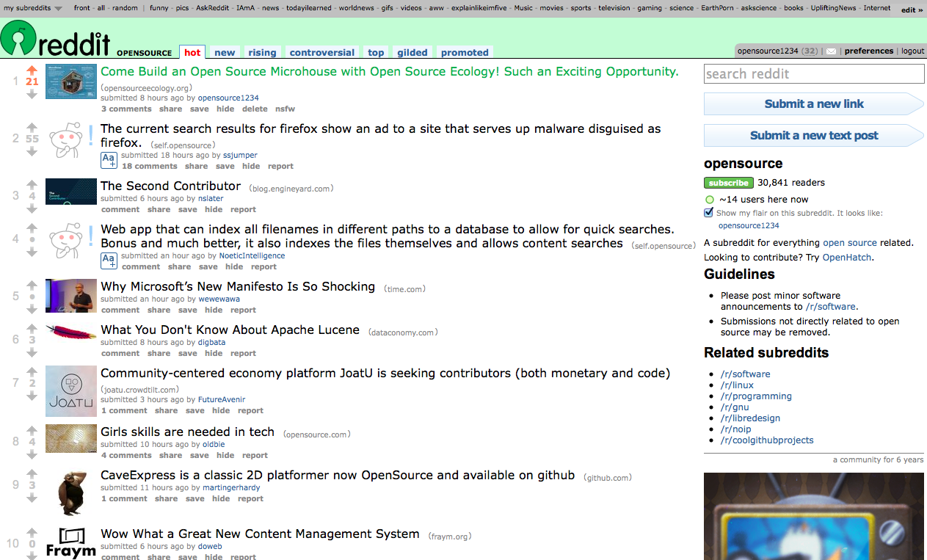Downvote the Microsoft Manifesto post

click(x=32, y=309)
